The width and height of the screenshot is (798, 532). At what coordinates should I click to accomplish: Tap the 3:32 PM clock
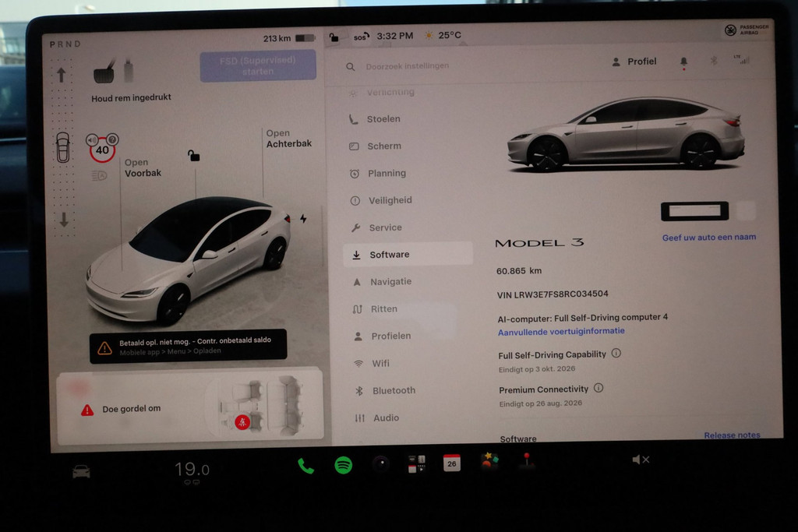tap(395, 36)
